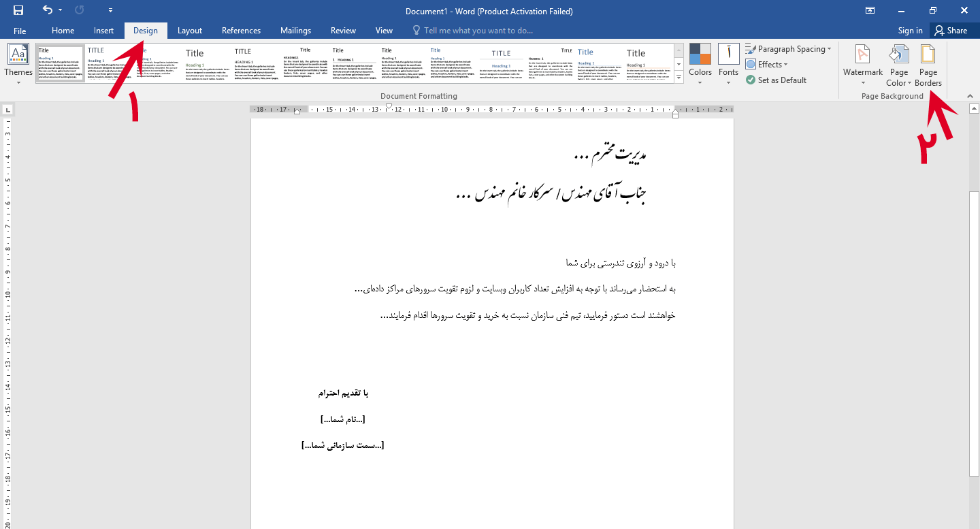The image size is (980, 529).
Task: Open the File menu
Action: [x=20, y=31]
